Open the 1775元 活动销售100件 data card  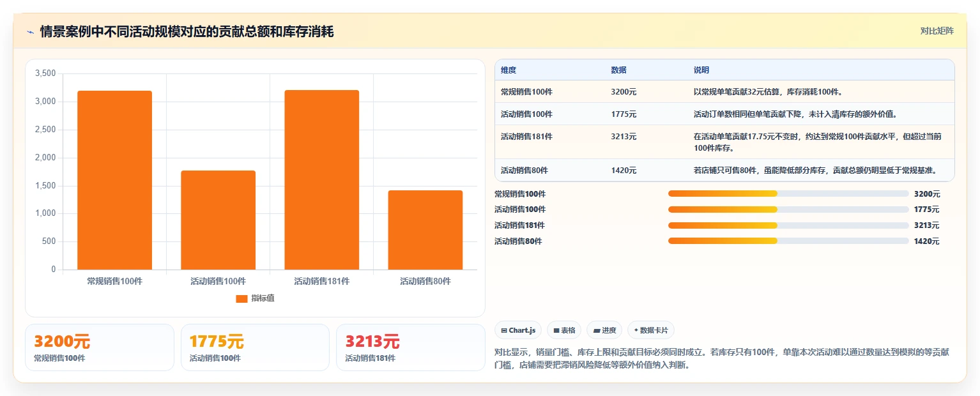pos(255,347)
